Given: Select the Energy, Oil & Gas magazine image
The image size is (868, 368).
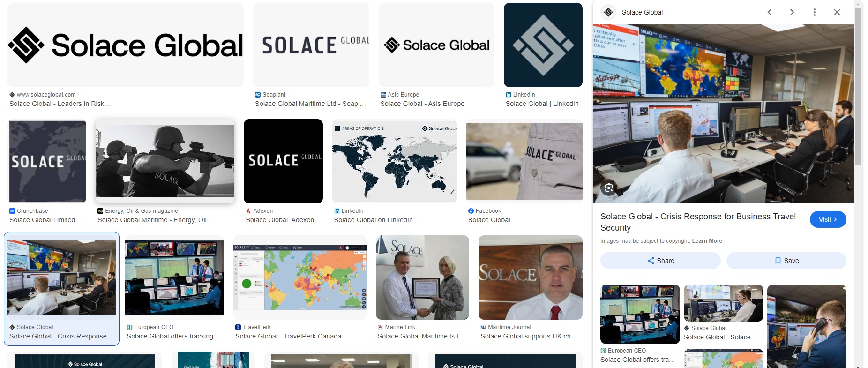Looking at the screenshot, I should pyautogui.click(x=165, y=161).
